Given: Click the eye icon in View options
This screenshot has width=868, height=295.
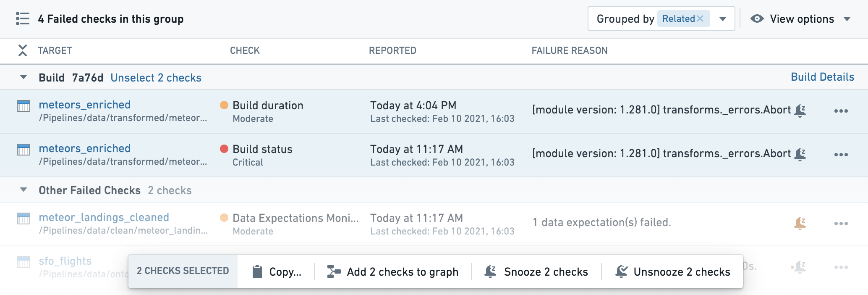Looking at the screenshot, I should click(757, 19).
